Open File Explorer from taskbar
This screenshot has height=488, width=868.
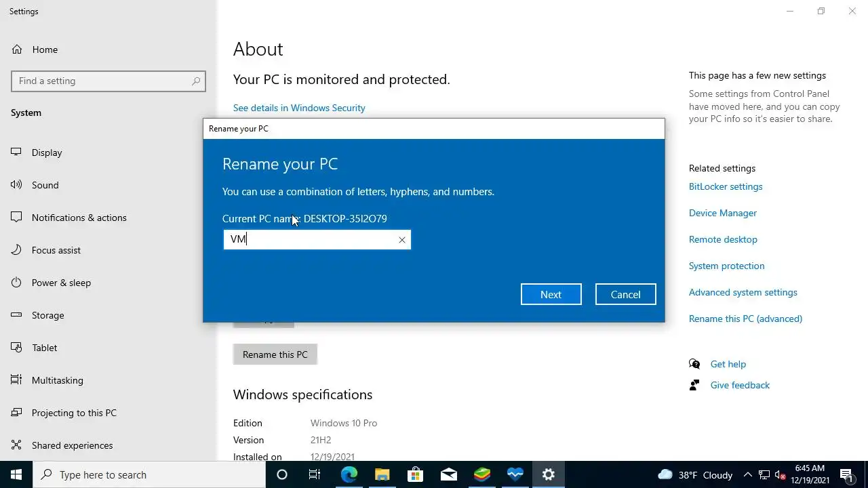pyautogui.click(x=382, y=474)
